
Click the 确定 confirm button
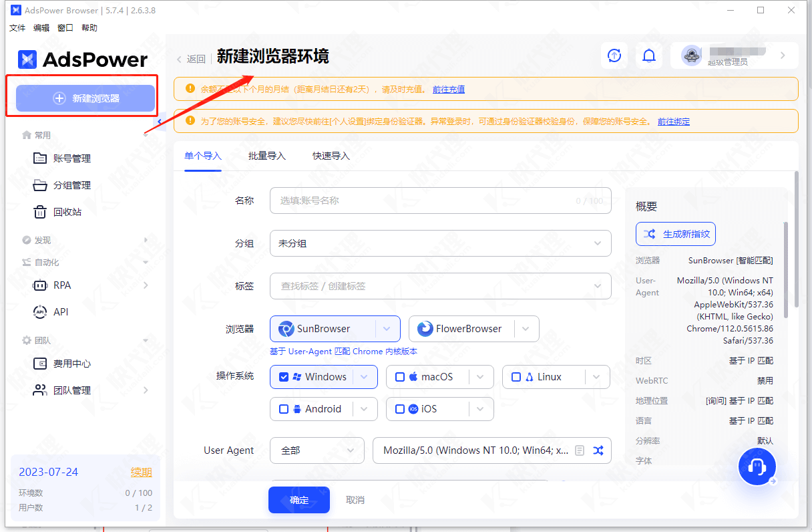click(299, 500)
